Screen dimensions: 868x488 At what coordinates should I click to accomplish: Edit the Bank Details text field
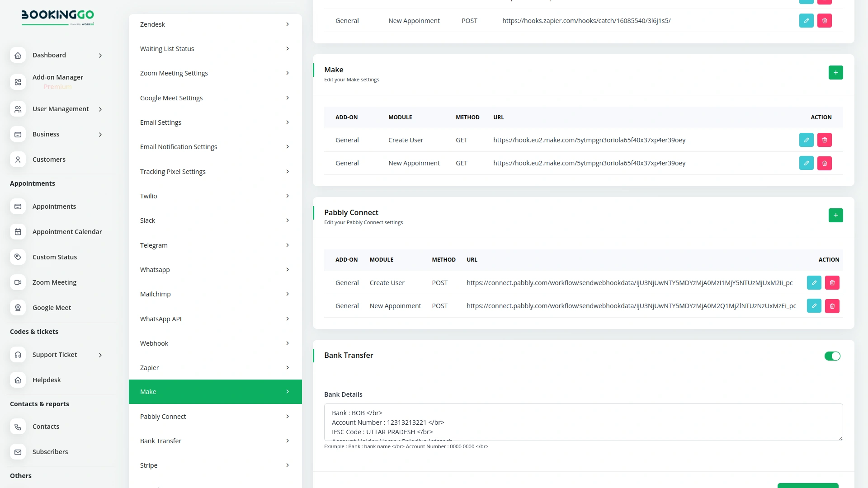point(583,422)
